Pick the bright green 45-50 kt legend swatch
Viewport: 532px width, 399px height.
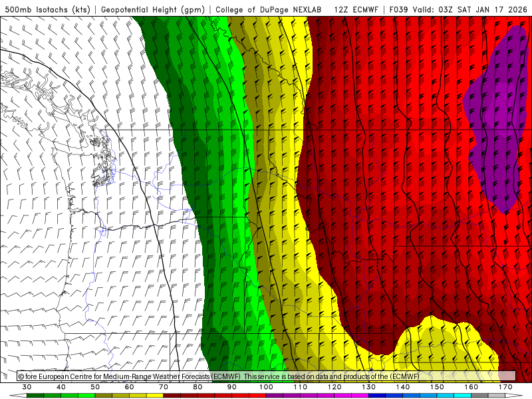(86, 396)
